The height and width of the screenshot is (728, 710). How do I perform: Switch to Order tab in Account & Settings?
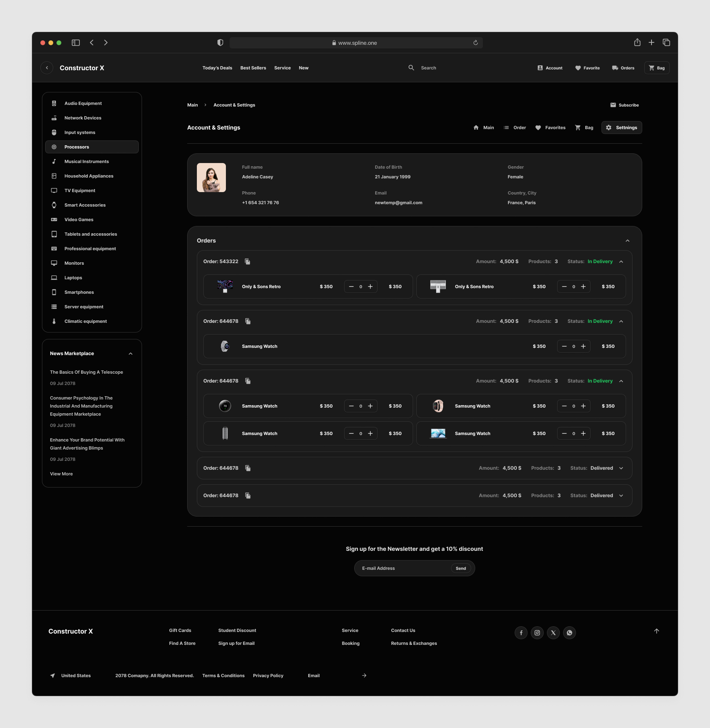515,128
